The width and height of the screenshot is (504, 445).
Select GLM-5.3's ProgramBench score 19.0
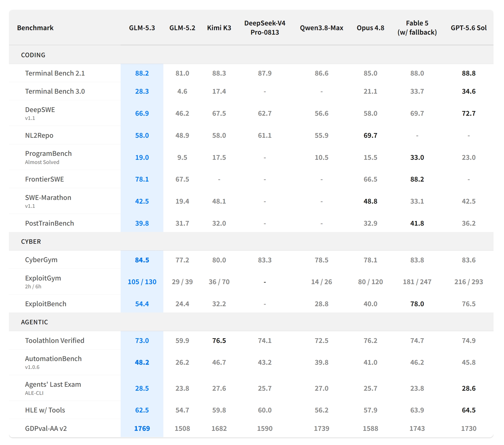pyautogui.click(x=142, y=157)
